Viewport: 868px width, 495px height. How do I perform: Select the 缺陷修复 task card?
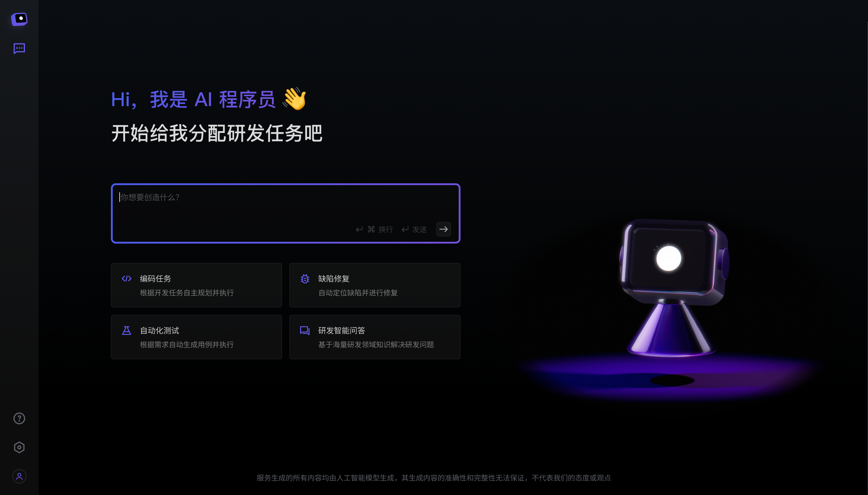click(374, 285)
